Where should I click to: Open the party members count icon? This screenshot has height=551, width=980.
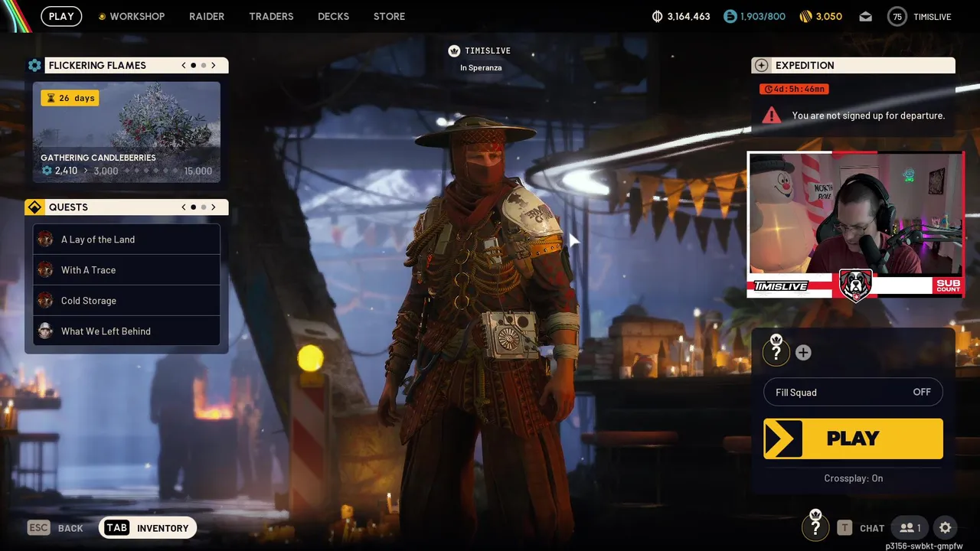coord(910,527)
